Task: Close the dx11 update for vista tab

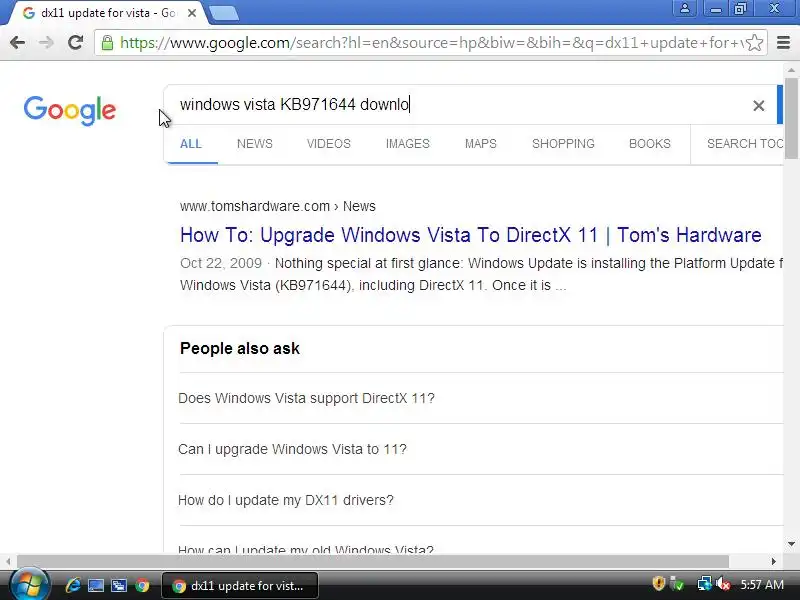Action: click(192, 13)
